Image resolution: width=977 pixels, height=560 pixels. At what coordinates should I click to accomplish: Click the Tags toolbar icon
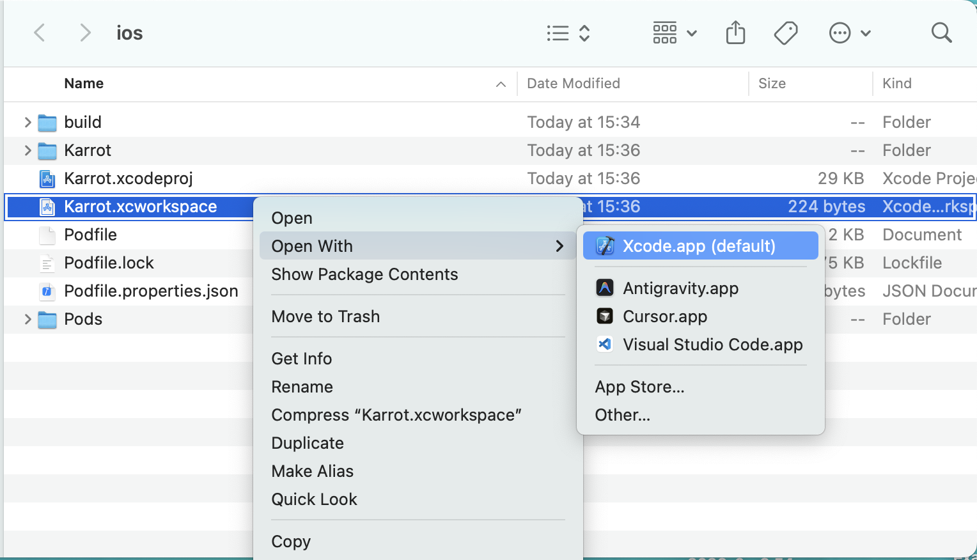[x=785, y=33]
